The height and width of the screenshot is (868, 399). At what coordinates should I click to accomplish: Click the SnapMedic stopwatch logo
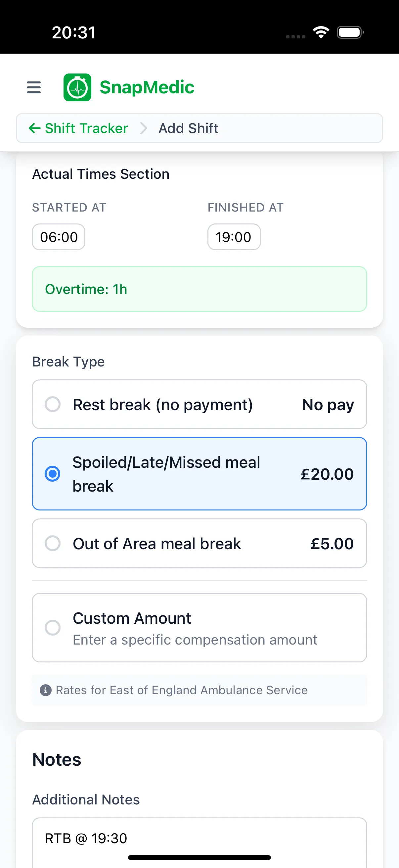click(77, 87)
